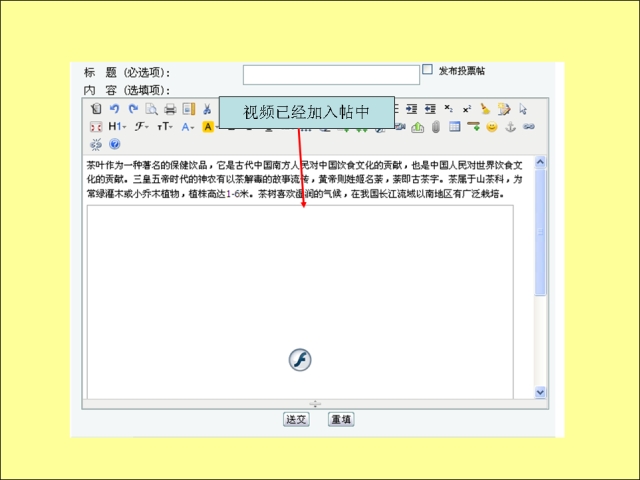This screenshot has height=480, width=640.
Task: Open the H1 heading dropdown
Action: click(x=117, y=127)
